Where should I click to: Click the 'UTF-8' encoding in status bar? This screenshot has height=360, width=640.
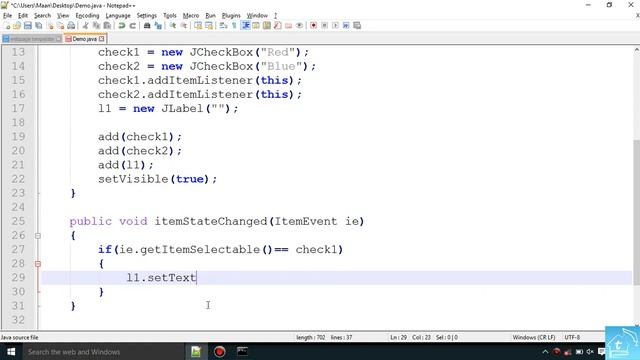pos(572,338)
